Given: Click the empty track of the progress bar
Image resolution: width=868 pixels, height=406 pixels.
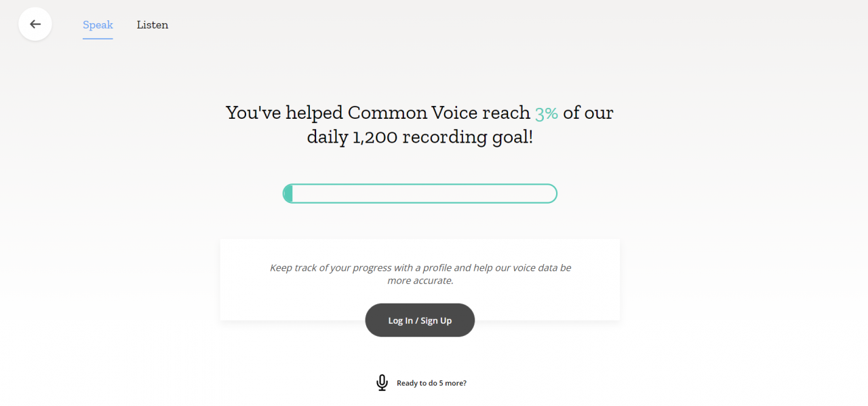Looking at the screenshot, I should (424, 193).
